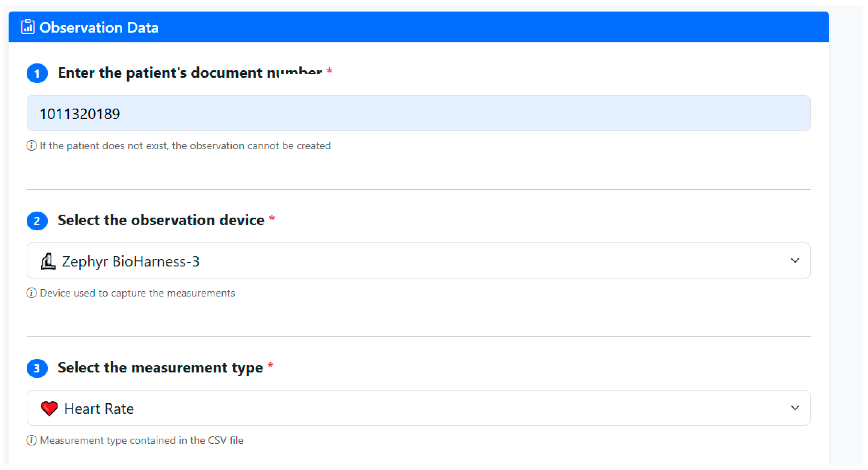The image size is (868, 470).
Task: Click the Zephyr device icon in the device selector
Action: tap(48, 261)
